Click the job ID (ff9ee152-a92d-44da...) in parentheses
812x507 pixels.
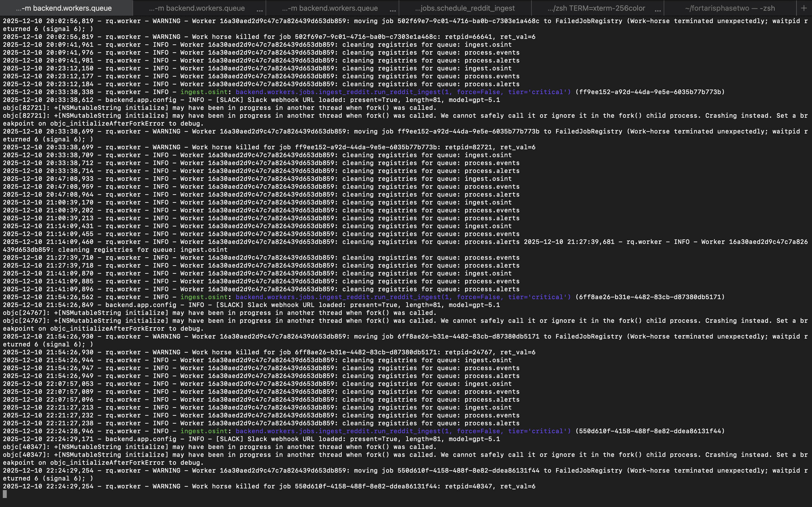click(650, 92)
